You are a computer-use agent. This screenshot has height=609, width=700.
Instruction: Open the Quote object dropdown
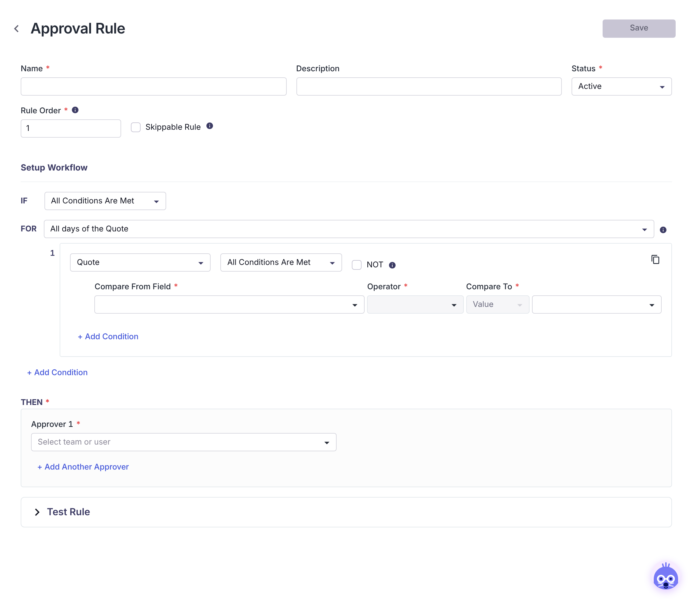coord(140,263)
